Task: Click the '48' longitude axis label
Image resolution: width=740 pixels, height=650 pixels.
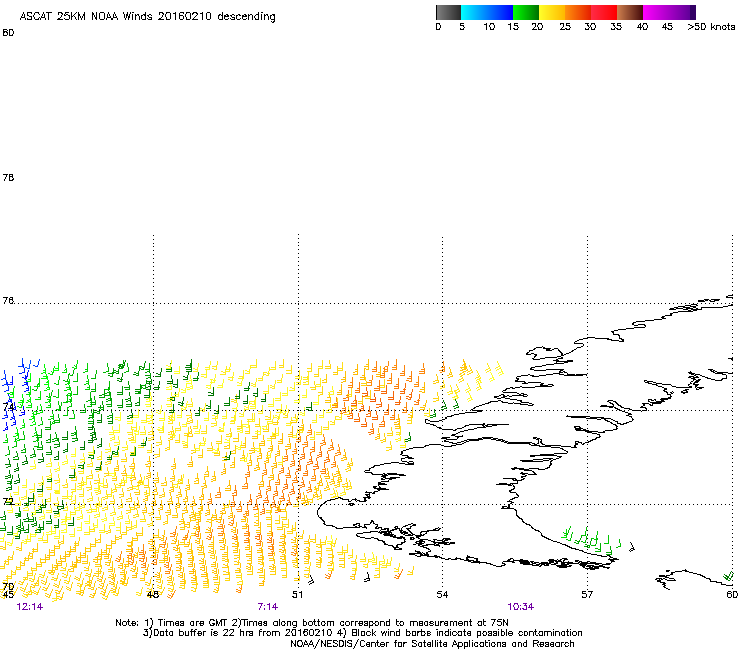Action: pos(153,594)
